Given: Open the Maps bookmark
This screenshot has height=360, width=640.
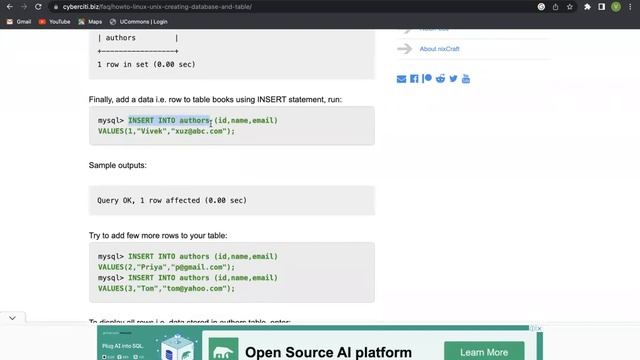Looking at the screenshot, I should pyautogui.click(x=90, y=22).
